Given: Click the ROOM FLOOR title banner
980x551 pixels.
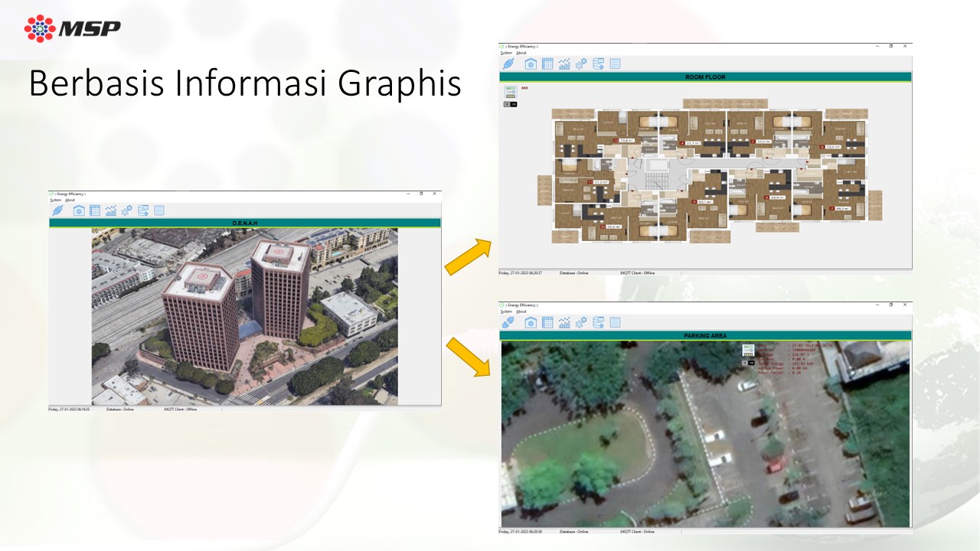Looking at the screenshot, I should pyautogui.click(x=705, y=77).
